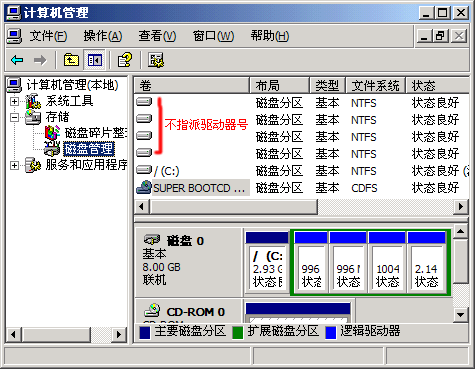Click the CDFS file system cell
This screenshot has height=369, width=475.
[x=364, y=188]
